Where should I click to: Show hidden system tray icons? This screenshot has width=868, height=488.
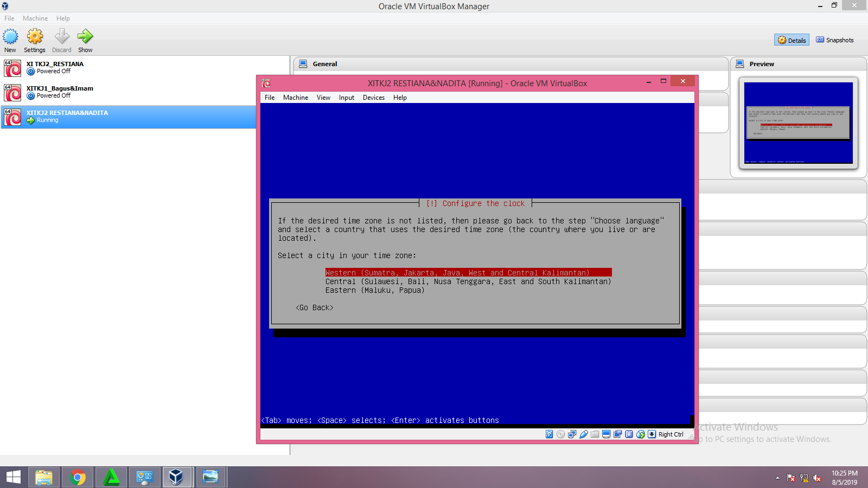click(x=777, y=478)
